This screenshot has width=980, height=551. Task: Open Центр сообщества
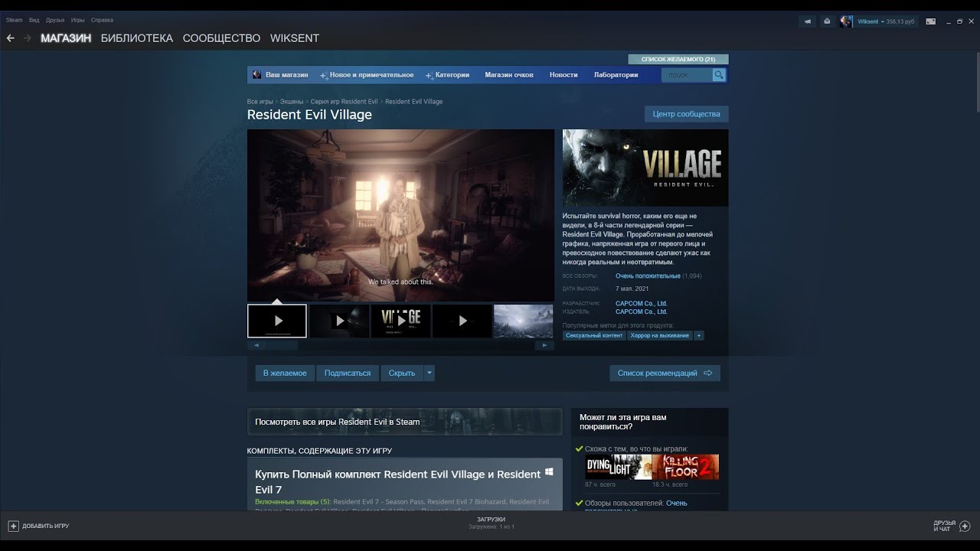point(687,114)
